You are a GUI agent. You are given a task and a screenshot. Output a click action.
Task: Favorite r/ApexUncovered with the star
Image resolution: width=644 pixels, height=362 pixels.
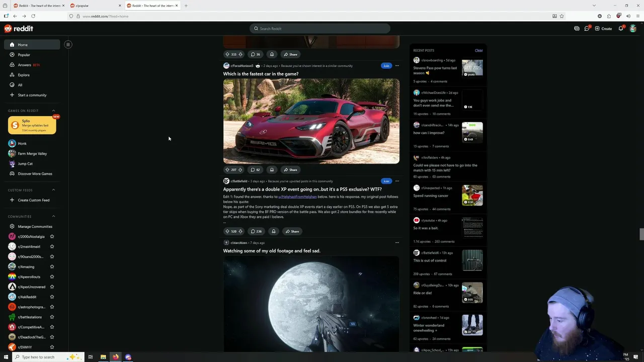[52, 287]
